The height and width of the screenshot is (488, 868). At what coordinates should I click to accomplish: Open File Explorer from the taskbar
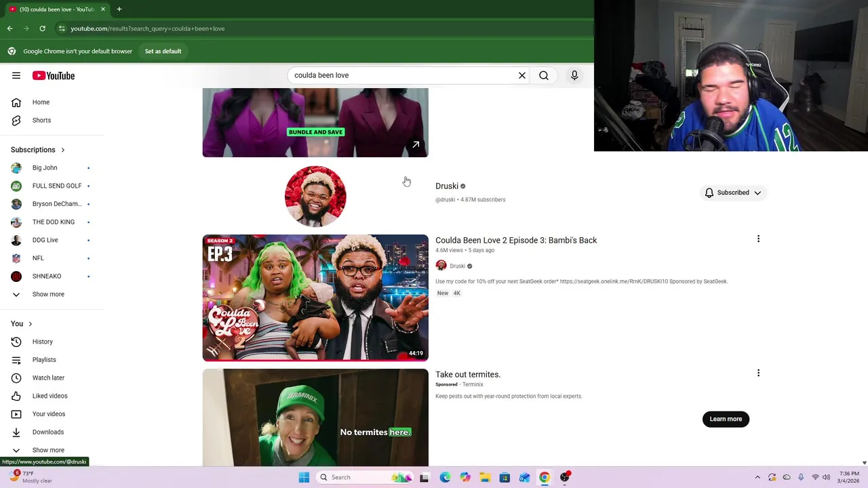click(x=485, y=477)
